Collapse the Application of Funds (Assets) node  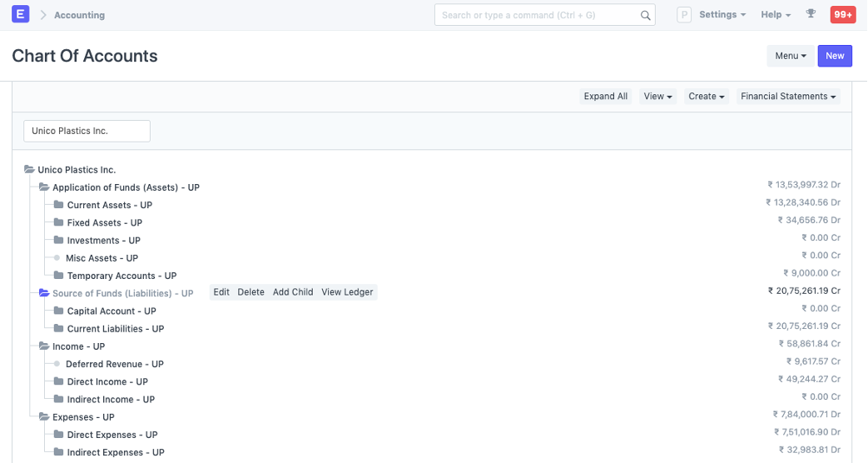(x=44, y=187)
